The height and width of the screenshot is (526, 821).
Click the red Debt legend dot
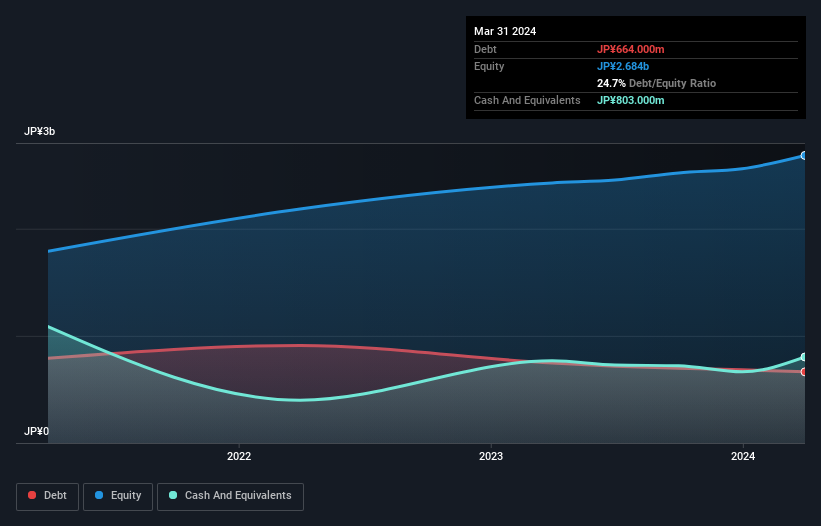[32, 495]
